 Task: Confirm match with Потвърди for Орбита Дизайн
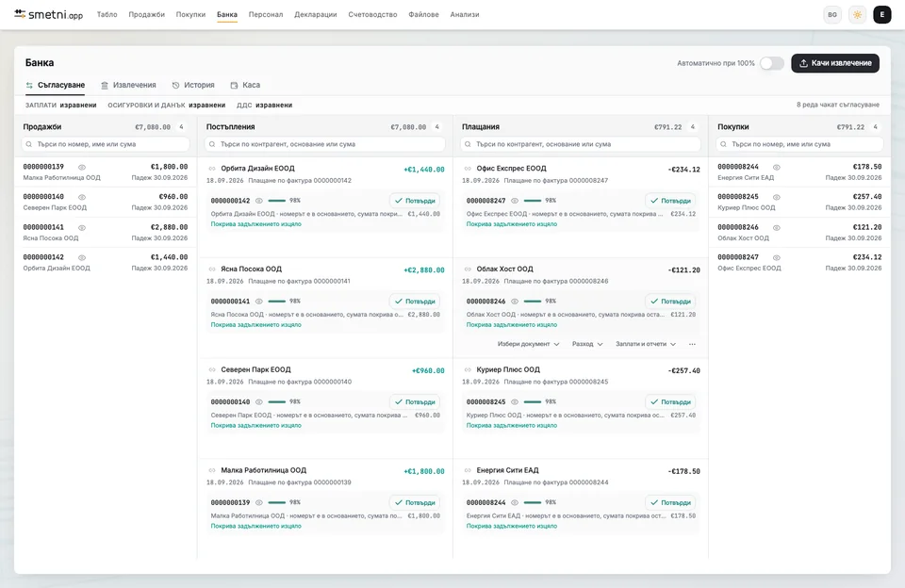pyautogui.click(x=415, y=201)
